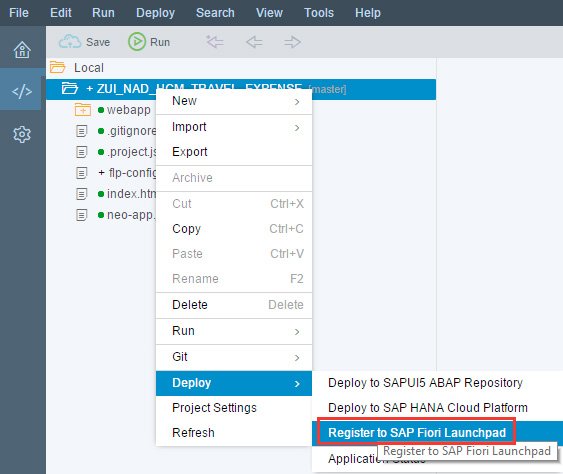This screenshot has width=563, height=474.
Task: Expand the Git submenu in context menu
Action: pos(234,357)
